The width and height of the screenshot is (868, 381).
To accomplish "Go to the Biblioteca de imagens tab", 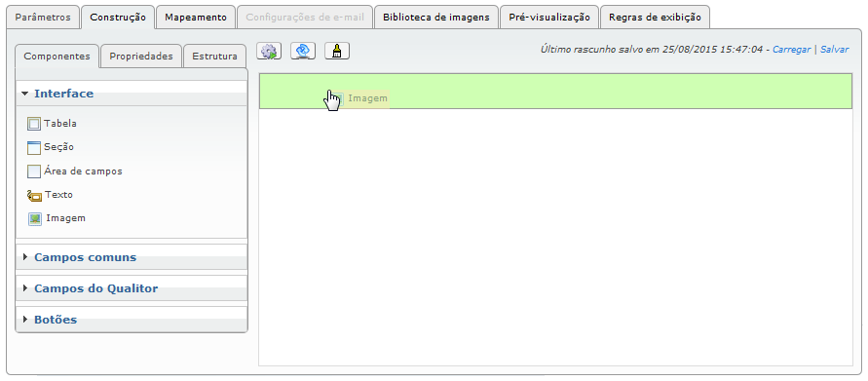I will click(x=436, y=18).
